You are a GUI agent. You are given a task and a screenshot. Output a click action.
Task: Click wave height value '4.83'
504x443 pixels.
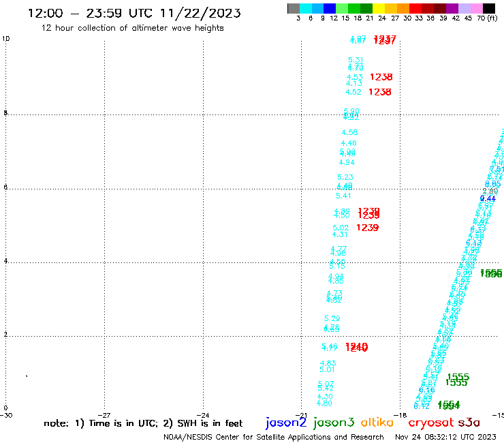click(x=328, y=363)
